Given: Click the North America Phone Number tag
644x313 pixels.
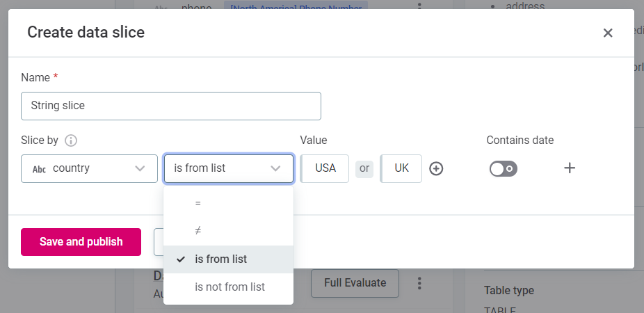Looking at the screenshot, I should [x=295, y=7].
